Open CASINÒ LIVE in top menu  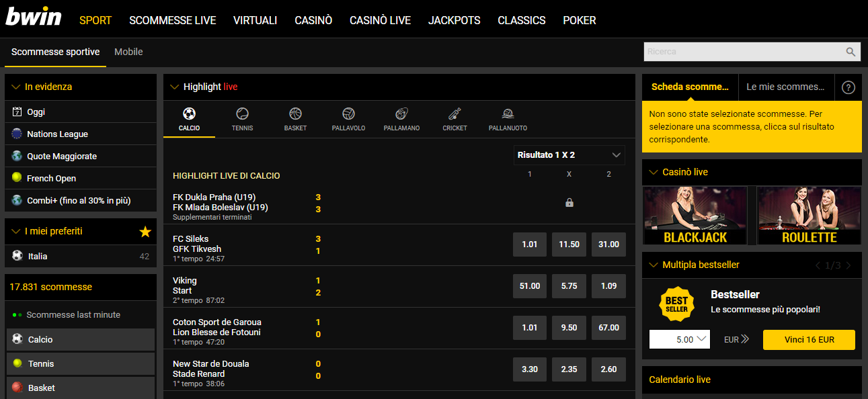point(381,20)
